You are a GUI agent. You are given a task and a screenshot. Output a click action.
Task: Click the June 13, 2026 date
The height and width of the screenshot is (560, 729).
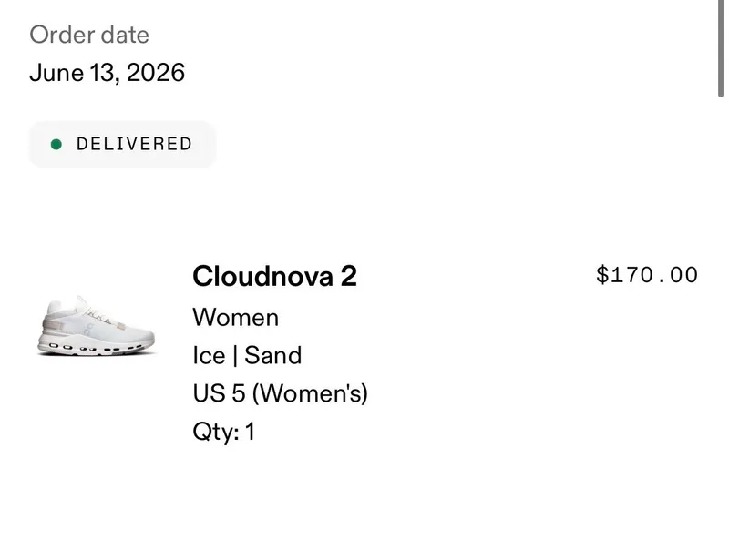[x=107, y=73]
